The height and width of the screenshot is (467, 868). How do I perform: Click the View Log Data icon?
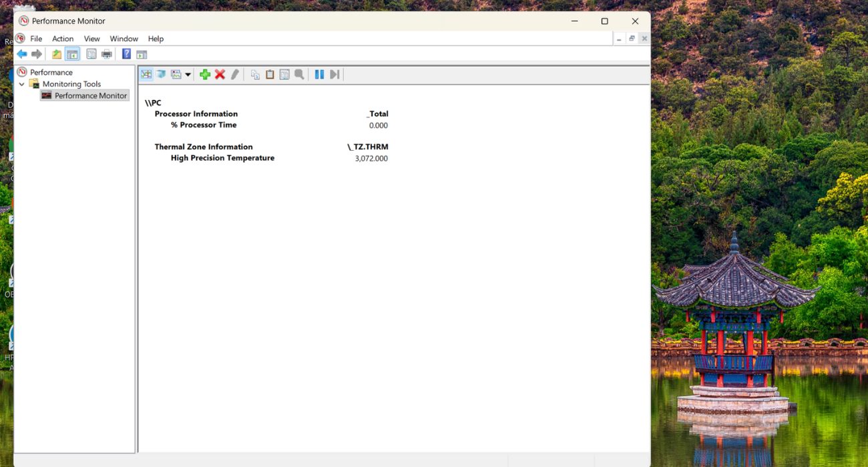coord(161,74)
